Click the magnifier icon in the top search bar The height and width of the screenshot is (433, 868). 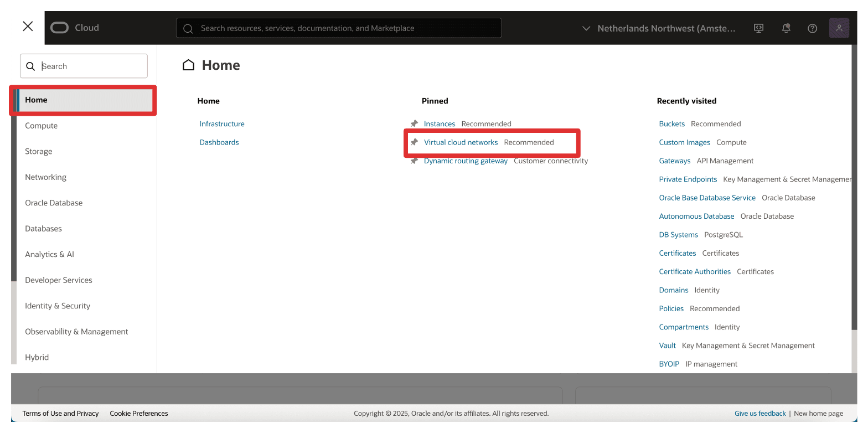coord(188,28)
